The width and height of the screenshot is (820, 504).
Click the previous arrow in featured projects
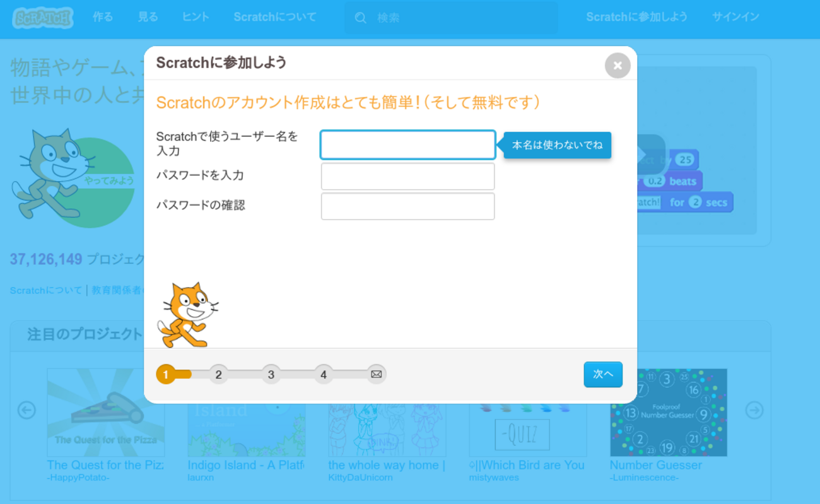(x=26, y=411)
